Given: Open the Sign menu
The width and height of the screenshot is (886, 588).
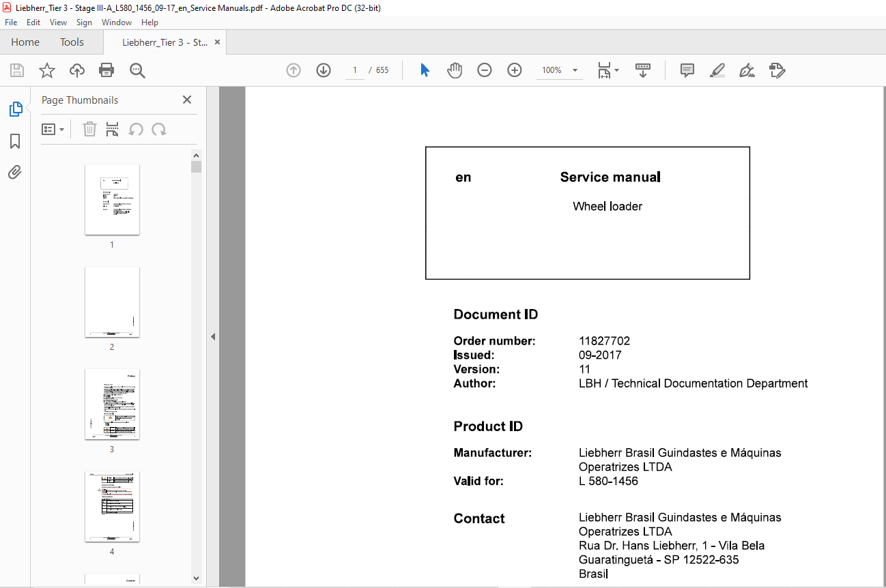Looking at the screenshot, I should (84, 23).
